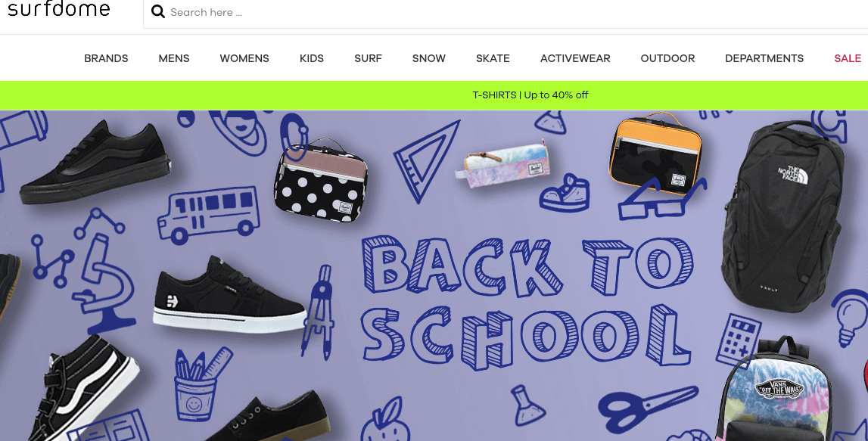Open the MENS menu
Viewport: 868px width, 441px height.
(174, 58)
